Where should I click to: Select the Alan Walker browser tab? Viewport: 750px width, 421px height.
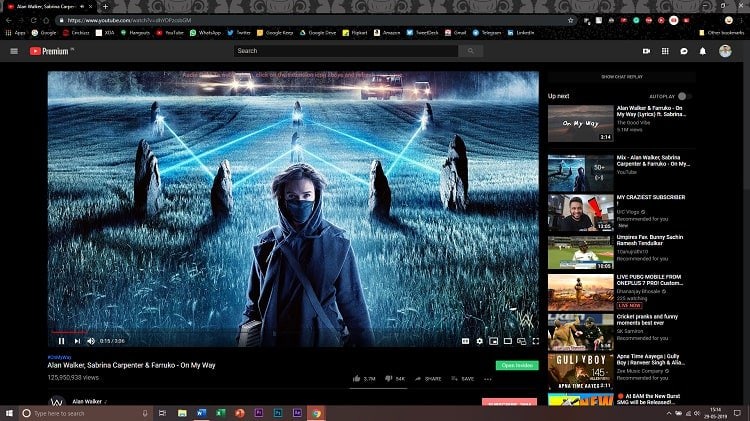point(48,7)
